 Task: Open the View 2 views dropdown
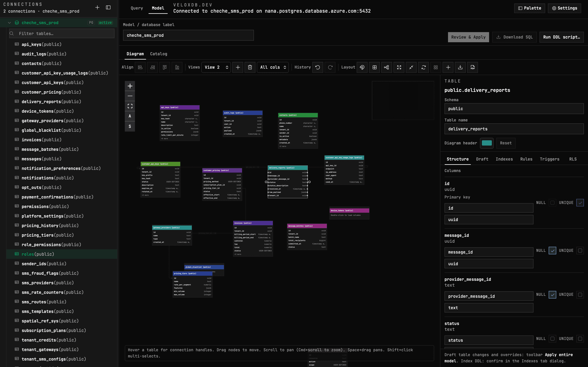pyautogui.click(x=216, y=67)
